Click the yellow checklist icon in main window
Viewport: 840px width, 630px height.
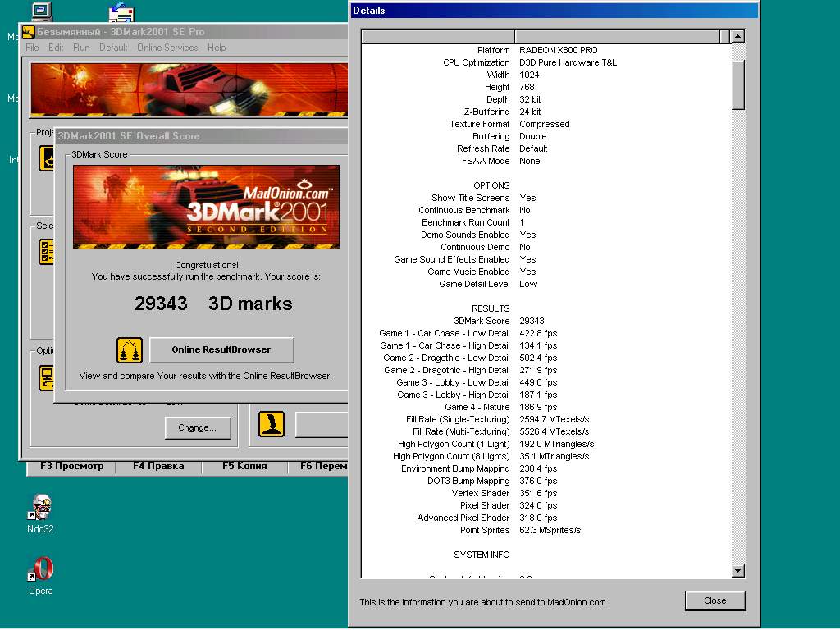click(x=45, y=252)
